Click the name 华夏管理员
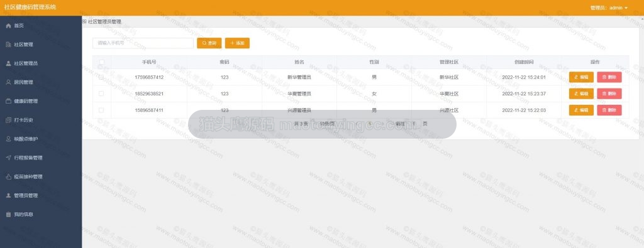This screenshot has width=644, height=248. click(299, 94)
